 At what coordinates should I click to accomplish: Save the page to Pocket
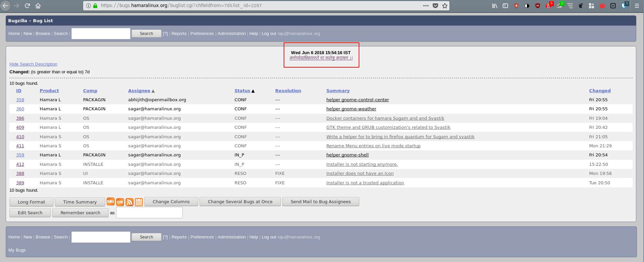pyautogui.click(x=435, y=6)
